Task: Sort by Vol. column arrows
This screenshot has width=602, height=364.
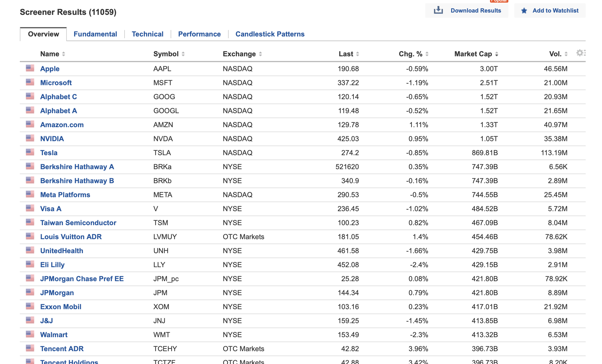Action: pyautogui.click(x=566, y=54)
